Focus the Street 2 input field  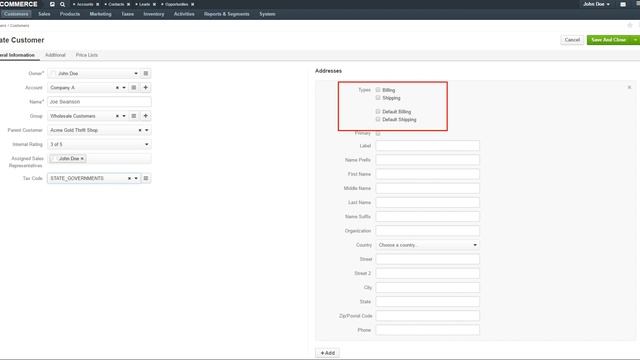tap(427, 273)
